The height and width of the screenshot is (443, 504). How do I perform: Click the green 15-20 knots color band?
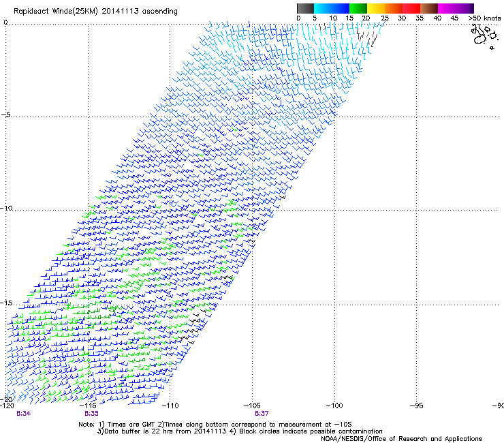(x=358, y=8)
